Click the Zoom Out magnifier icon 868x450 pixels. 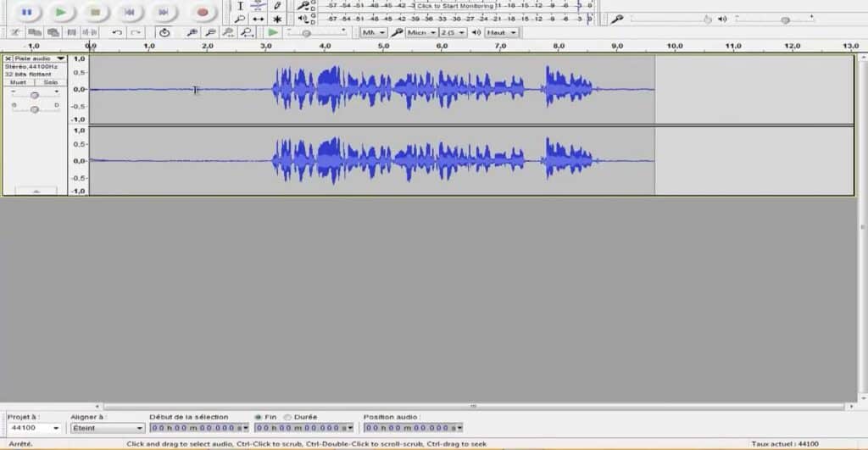point(210,33)
